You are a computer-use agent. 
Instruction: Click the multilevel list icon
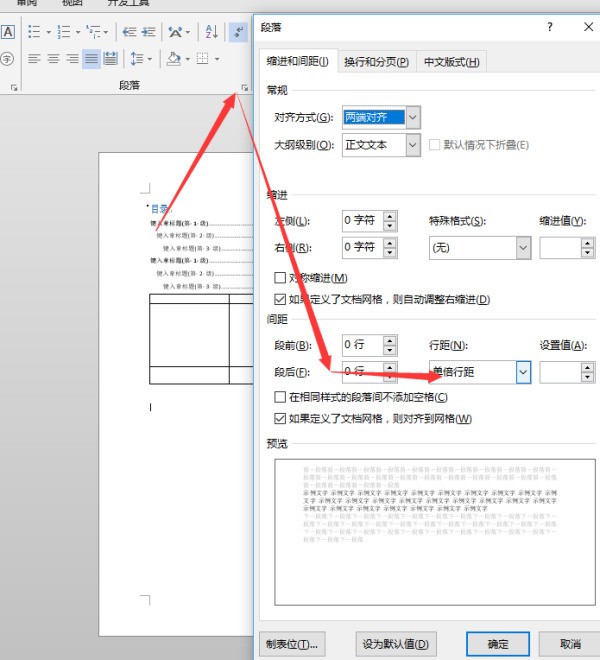coord(93,32)
